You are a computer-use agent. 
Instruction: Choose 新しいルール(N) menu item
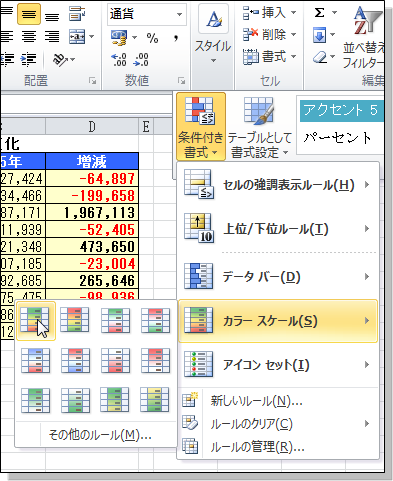click(278, 401)
